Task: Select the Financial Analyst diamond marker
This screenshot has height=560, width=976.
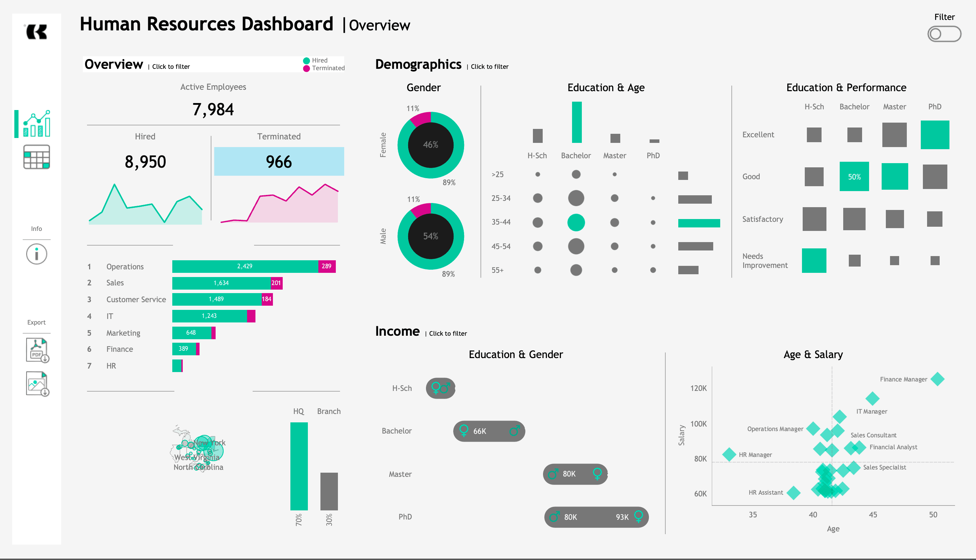Action: (x=859, y=447)
